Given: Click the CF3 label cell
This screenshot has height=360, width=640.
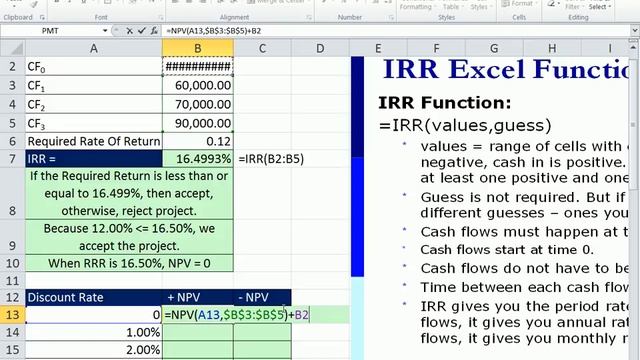Looking at the screenshot, I should click(x=94, y=123).
